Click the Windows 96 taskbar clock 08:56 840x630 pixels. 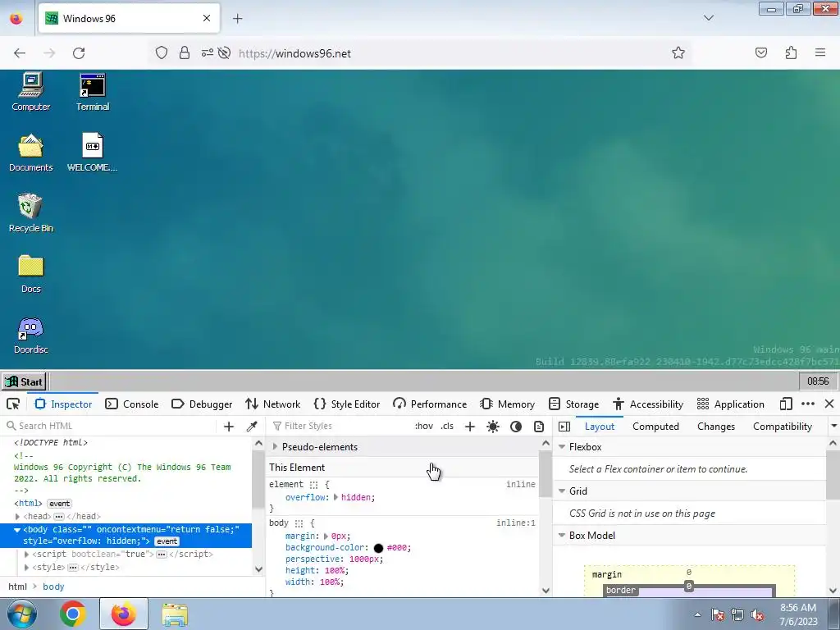[x=818, y=381]
